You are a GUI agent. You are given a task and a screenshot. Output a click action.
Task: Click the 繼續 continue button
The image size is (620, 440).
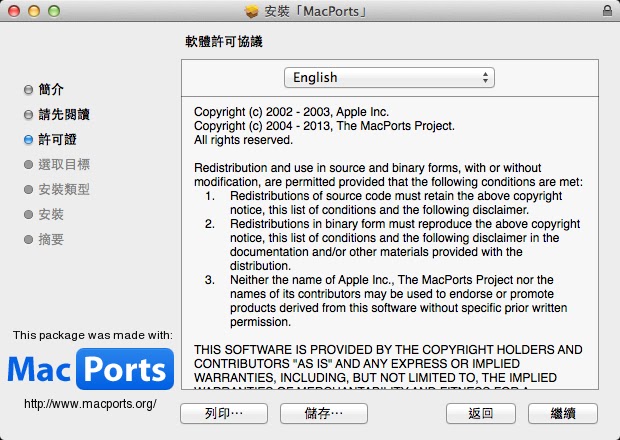[563, 414]
